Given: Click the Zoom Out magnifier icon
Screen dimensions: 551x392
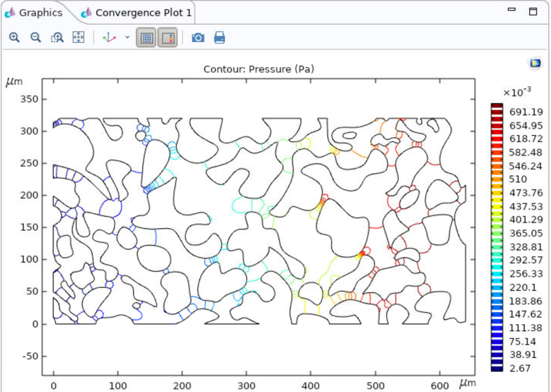Looking at the screenshot, I should [x=36, y=38].
